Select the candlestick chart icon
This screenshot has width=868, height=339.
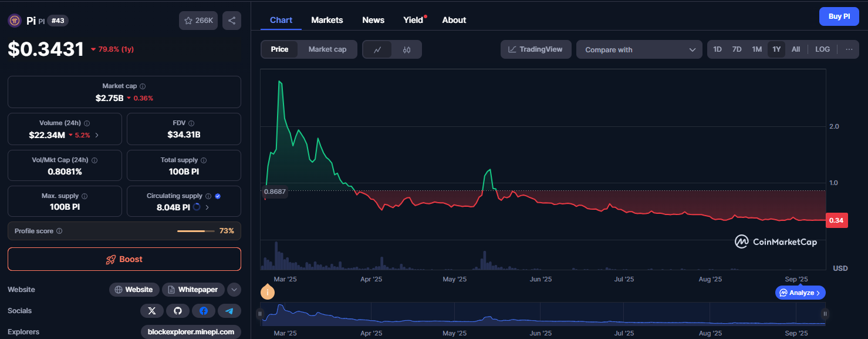(406, 49)
